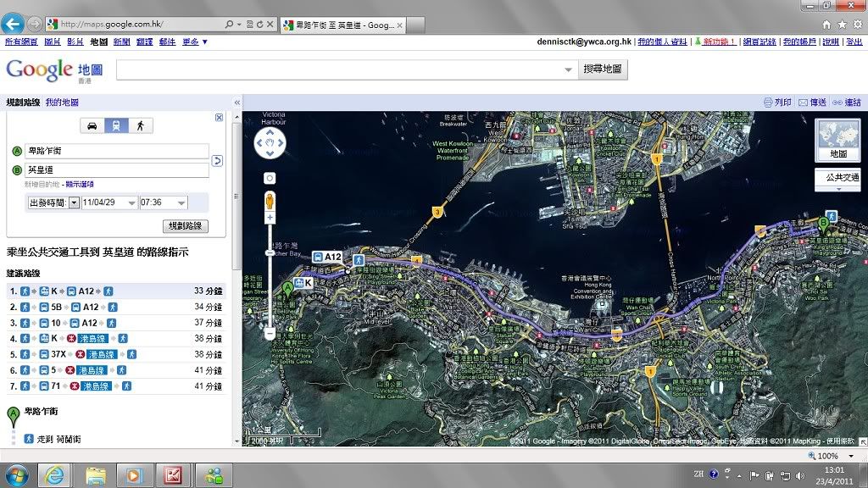The height and width of the screenshot is (488, 868).
Task: Go back with the browser back arrow
Action: coord(12,24)
